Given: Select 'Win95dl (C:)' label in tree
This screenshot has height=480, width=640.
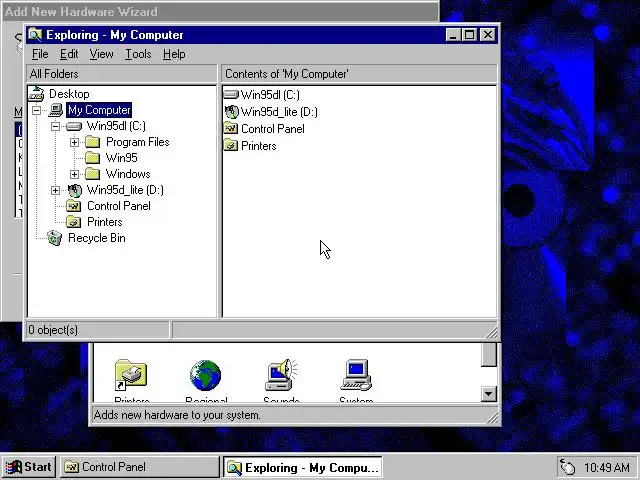Looking at the screenshot, I should coord(116,126).
